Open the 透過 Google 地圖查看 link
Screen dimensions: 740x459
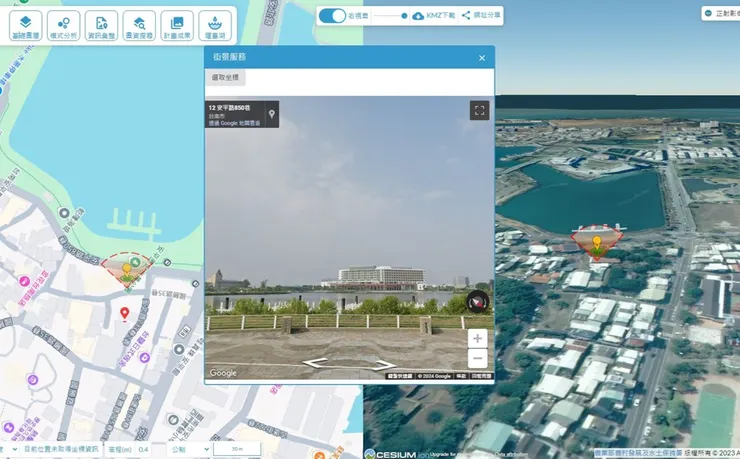(235, 123)
